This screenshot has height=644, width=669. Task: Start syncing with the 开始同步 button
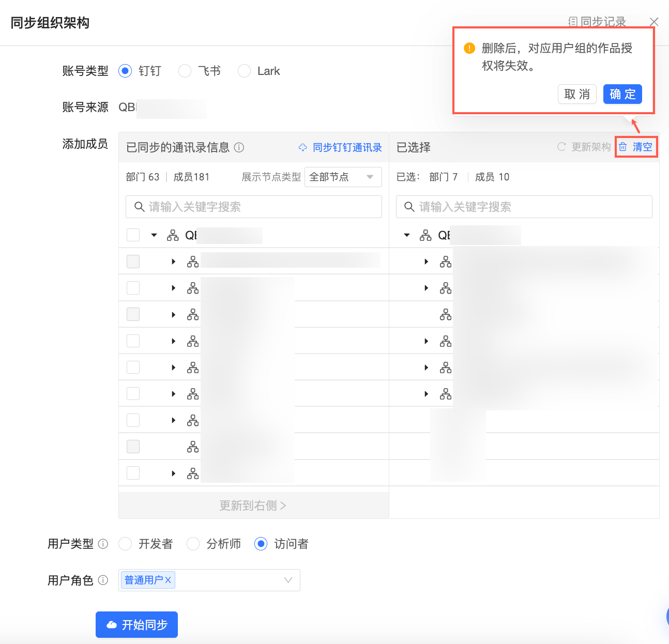click(x=136, y=625)
